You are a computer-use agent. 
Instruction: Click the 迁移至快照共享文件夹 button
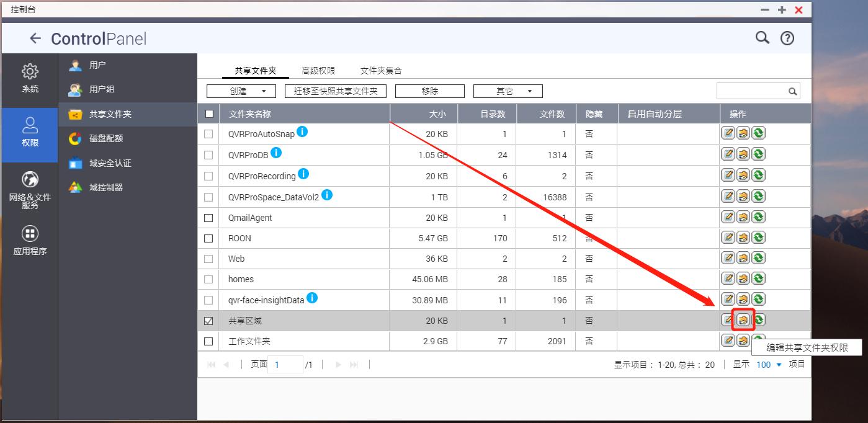tap(335, 91)
